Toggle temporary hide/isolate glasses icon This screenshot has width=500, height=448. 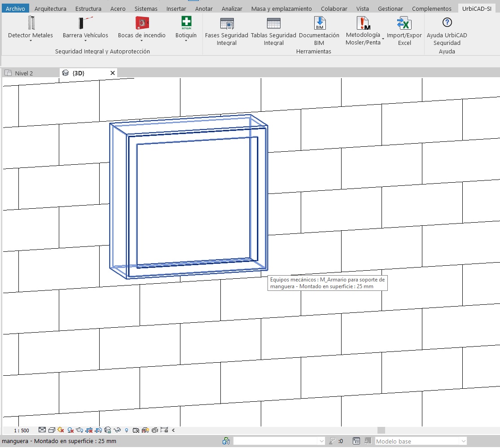pyautogui.click(x=117, y=430)
